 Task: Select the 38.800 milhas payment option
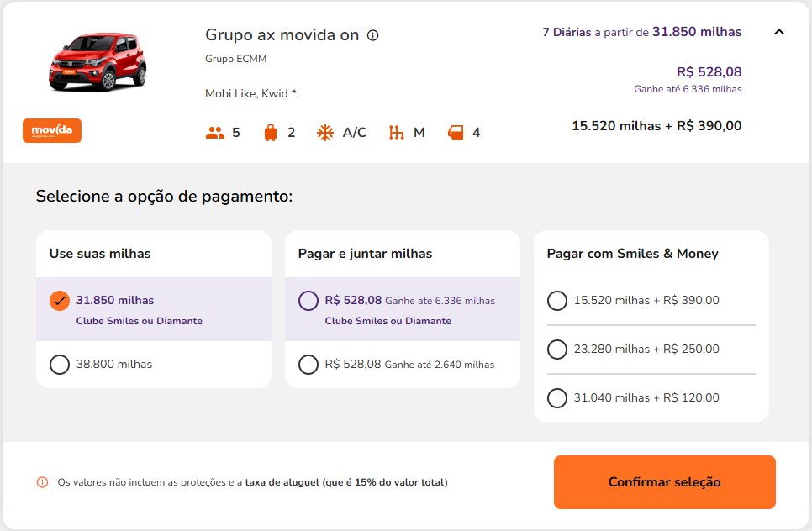coord(60,365)
